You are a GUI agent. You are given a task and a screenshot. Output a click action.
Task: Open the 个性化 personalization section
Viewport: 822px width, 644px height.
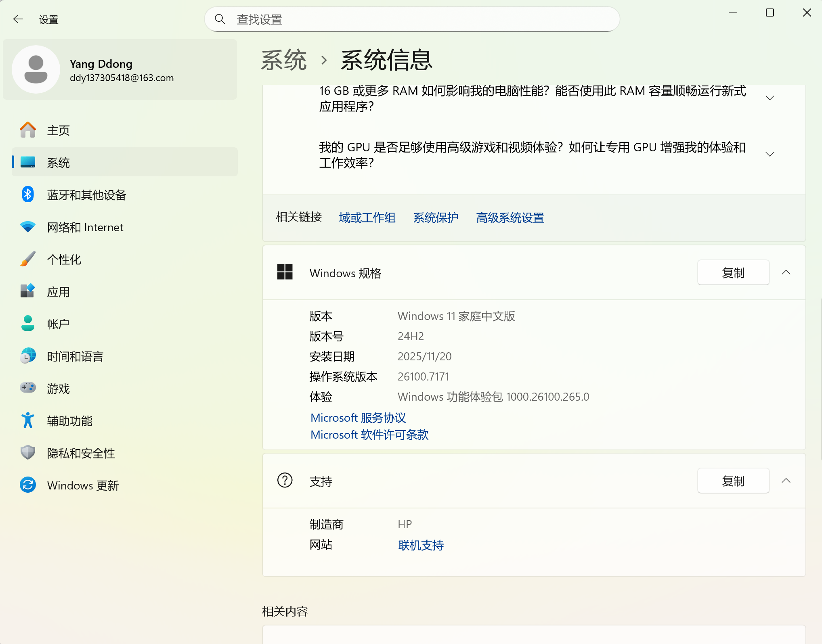(64, 259)
